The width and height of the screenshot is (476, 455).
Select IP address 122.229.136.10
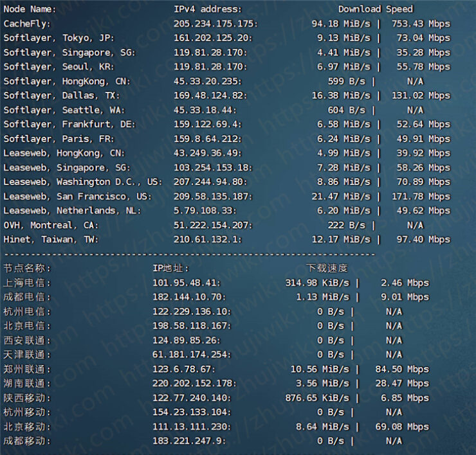192,312
